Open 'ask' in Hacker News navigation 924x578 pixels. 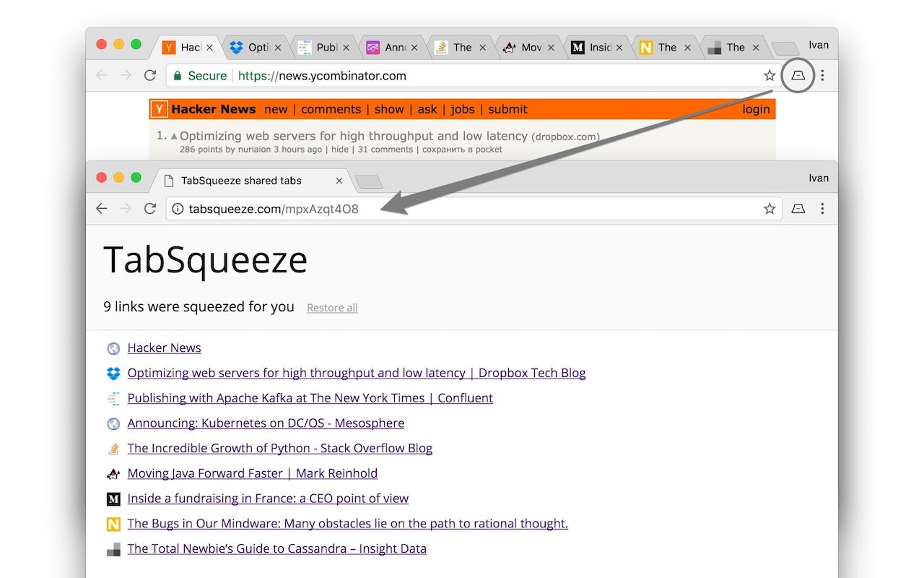pyautogui.click(x=427, y=109)
